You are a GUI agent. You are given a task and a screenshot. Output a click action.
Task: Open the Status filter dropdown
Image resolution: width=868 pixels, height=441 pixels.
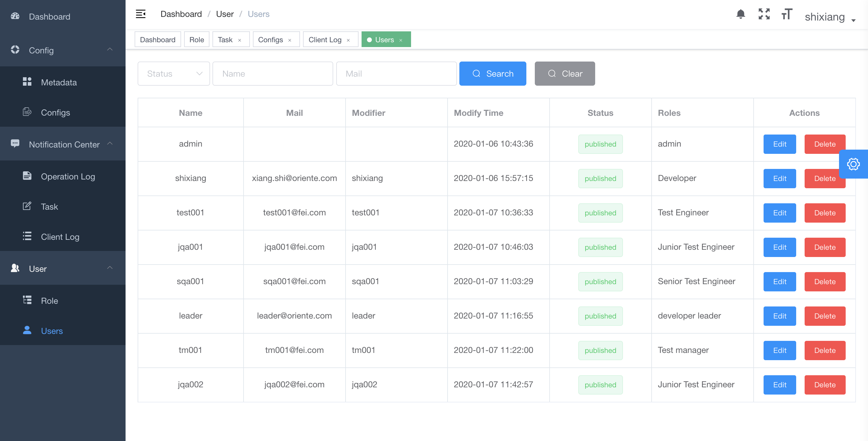point(174,73)
